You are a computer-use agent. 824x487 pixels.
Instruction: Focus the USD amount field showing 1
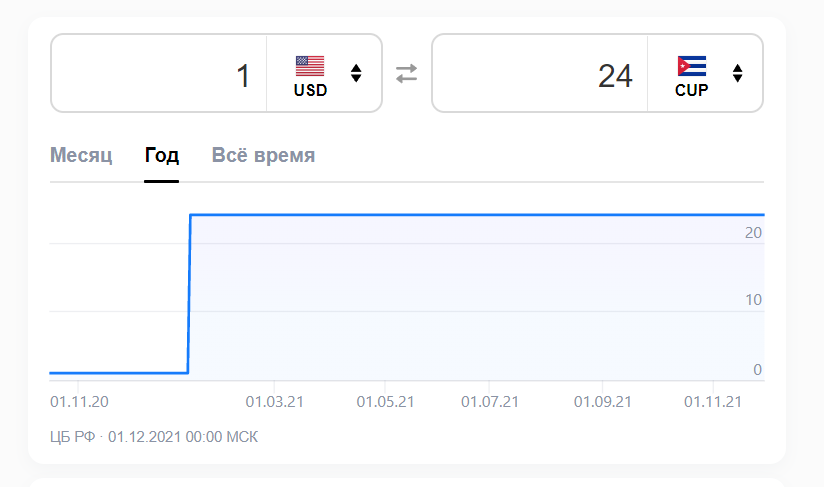pos(160,75)
